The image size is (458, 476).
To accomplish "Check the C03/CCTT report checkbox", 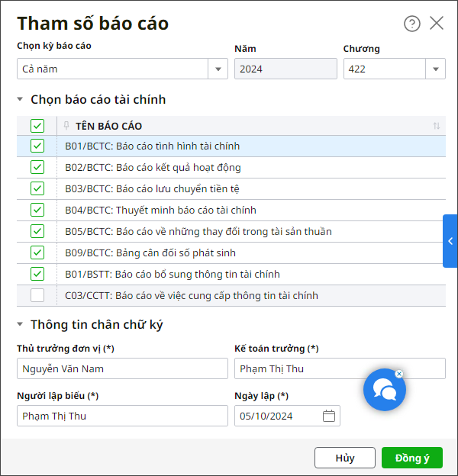I will coord(37,295).
